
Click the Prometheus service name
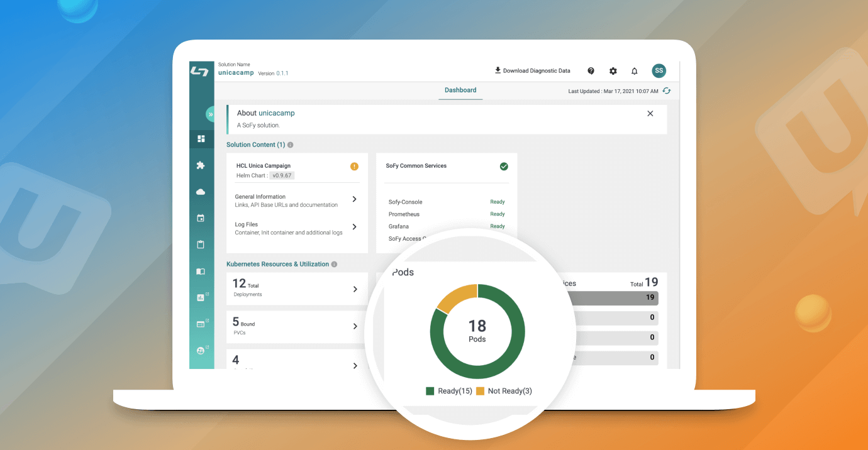coord(404,214)
